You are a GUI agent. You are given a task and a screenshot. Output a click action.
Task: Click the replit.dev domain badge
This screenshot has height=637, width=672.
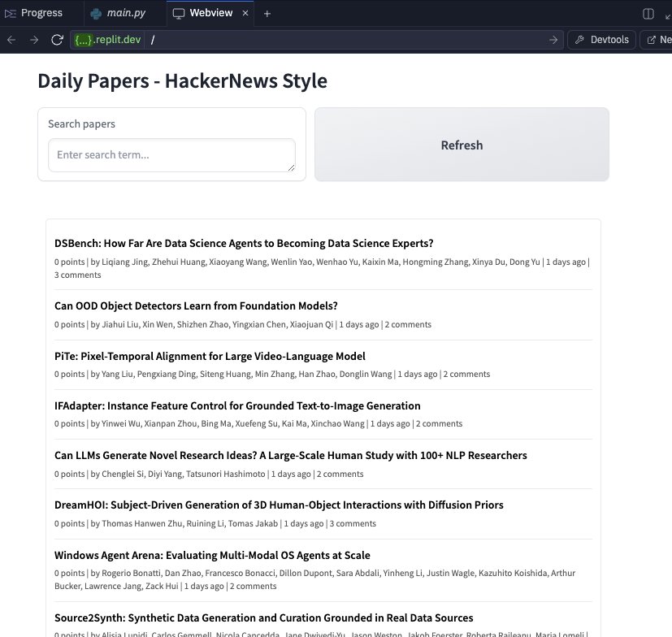(x=107, y=40)
